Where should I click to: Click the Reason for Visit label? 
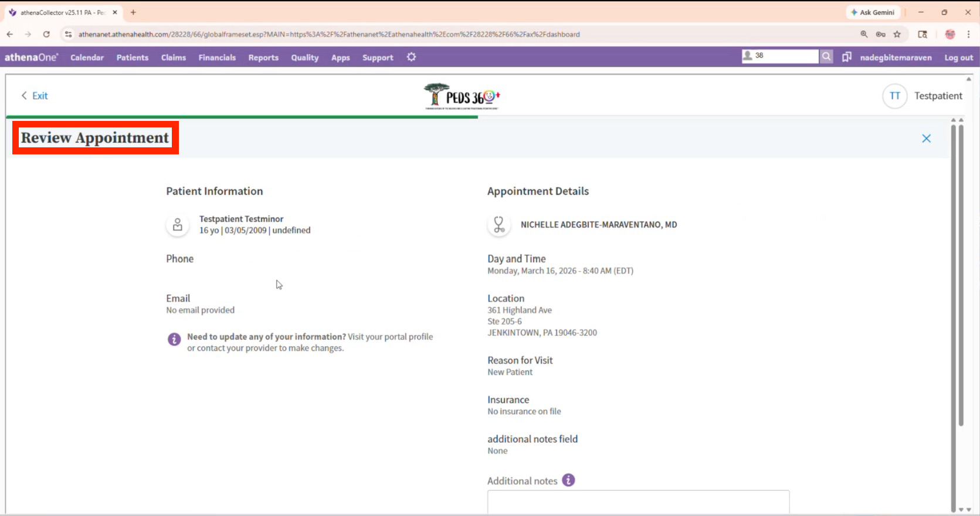520,360
